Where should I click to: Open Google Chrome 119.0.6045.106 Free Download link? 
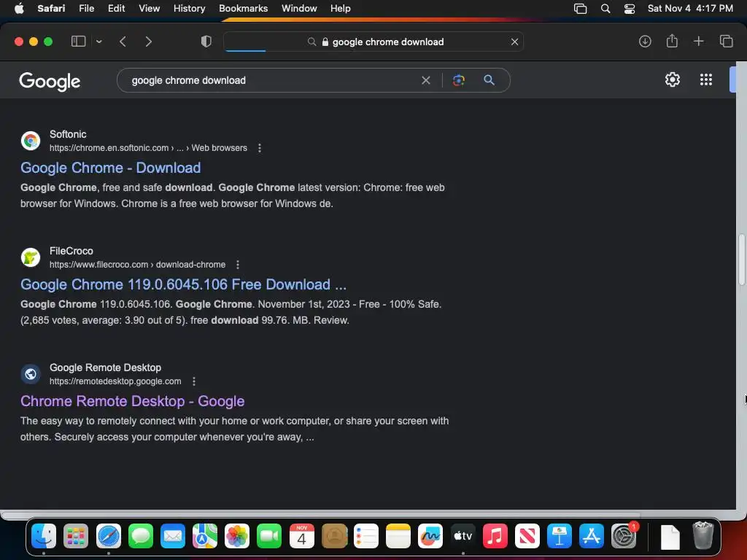click(x=183, y=284)
